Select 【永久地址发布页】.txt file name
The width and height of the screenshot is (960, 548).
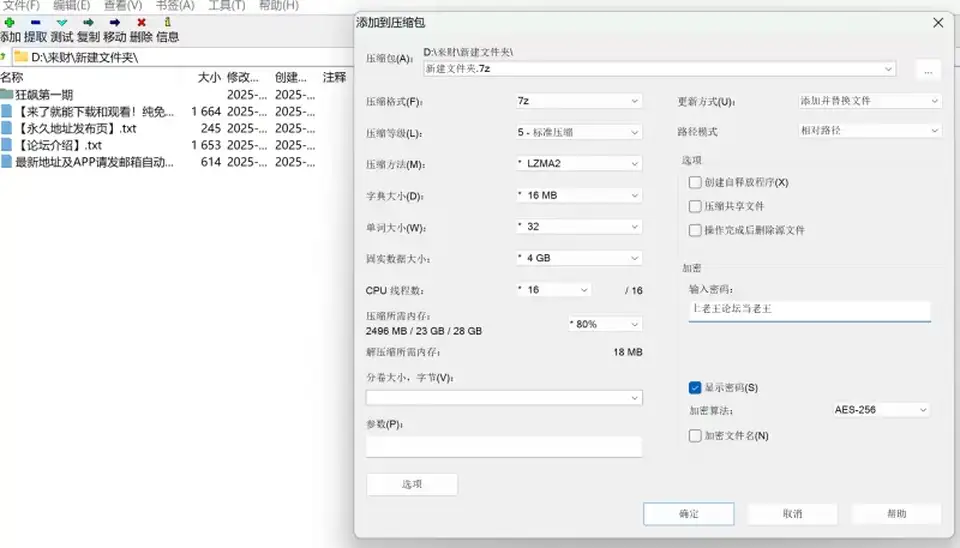coord(77,128)
